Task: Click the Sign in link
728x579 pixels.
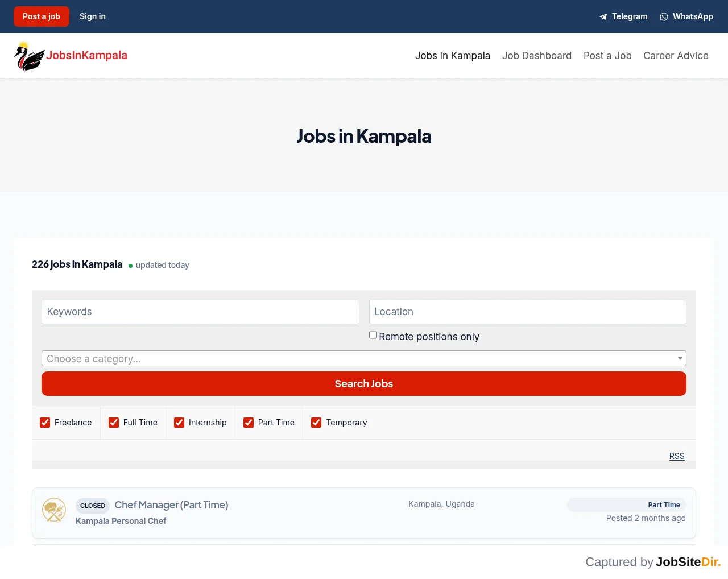Action: (x=93, y=16)
